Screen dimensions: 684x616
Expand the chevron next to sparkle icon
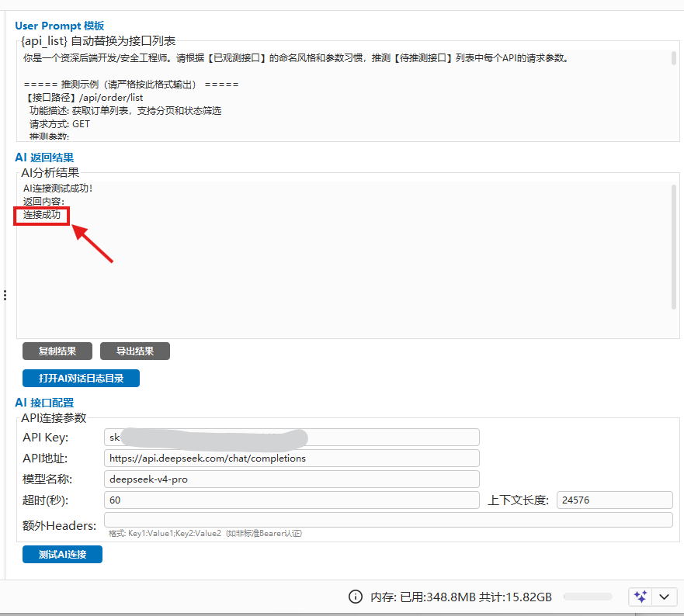pos(664,597)
